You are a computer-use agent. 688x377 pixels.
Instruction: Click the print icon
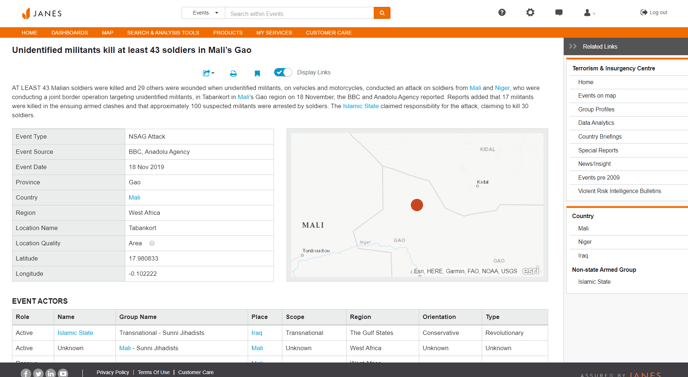pos(233,74)
